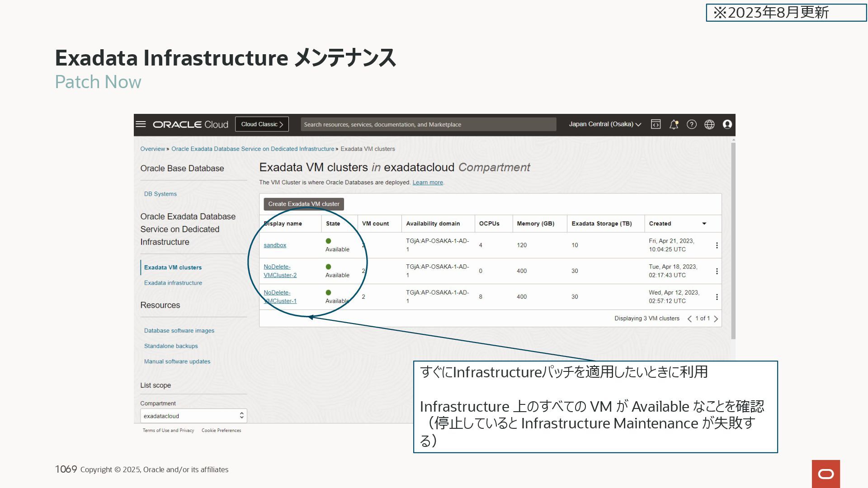Click the search resources input field
Screen dimensions: 868x488
point(428,124)
